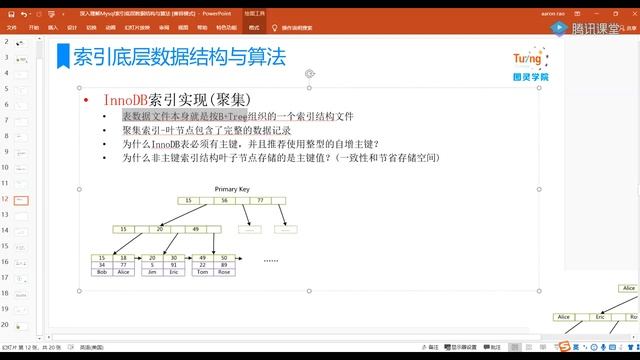The image size is (640, 360).
Task: Open Customize Quick Access Toolbar dropdown
Action: click(63, 14)
